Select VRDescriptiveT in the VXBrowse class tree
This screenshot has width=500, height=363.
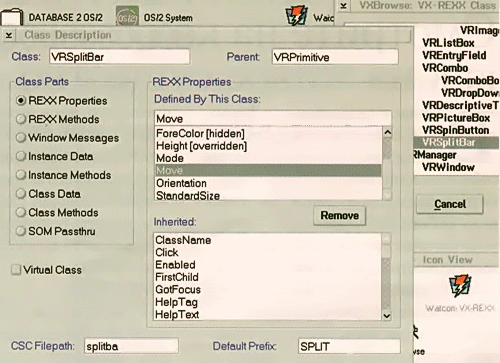click(x=460, y=105)
